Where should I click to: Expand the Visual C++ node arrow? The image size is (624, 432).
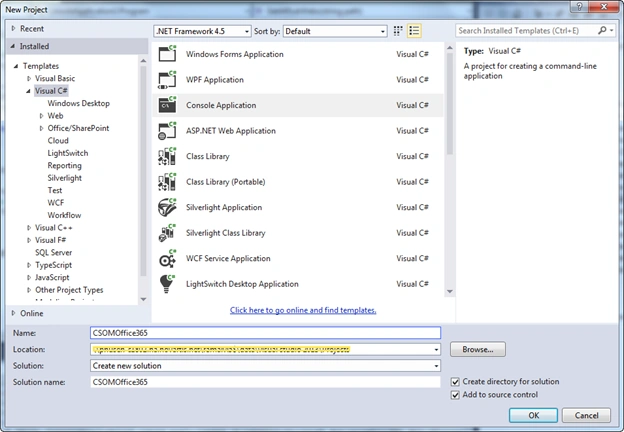[x=29, y=228]
